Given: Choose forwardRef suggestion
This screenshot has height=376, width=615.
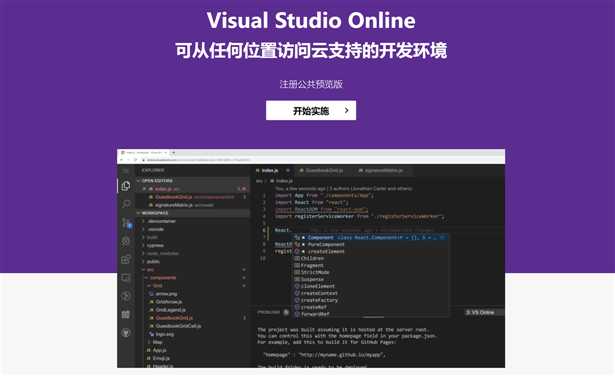Looking at the screenshot, I should (x=371, y=314).
